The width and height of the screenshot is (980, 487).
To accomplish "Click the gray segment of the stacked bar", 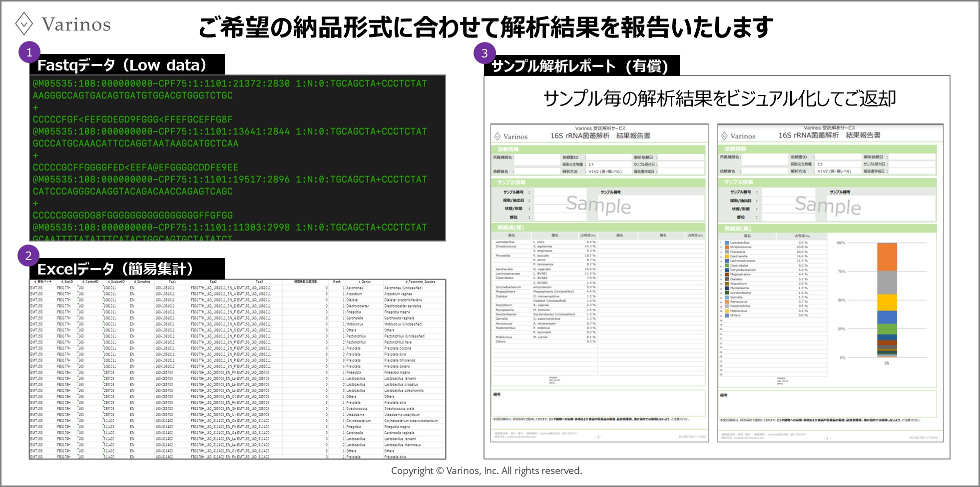I will [887, 282].
